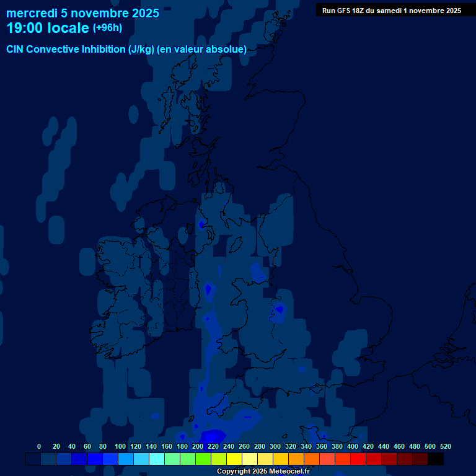The width and height of the screenshot is (476, 476).
Task: Click the black swatch at legend's right end
Action: [436, 459]
